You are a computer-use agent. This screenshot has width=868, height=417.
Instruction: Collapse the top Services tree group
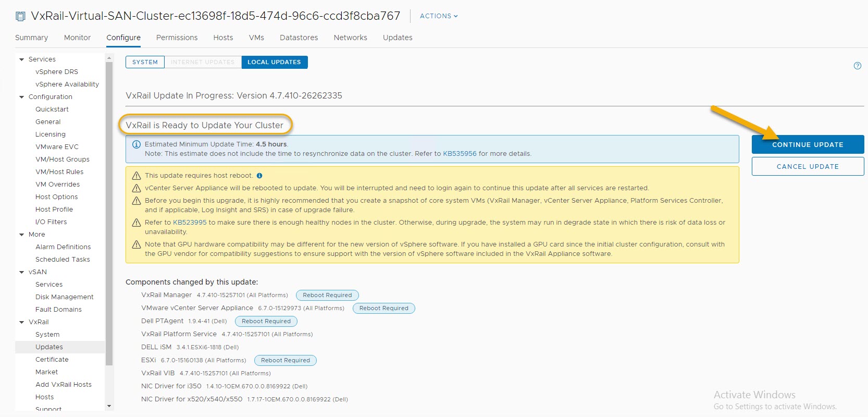(x=22, y=59)
